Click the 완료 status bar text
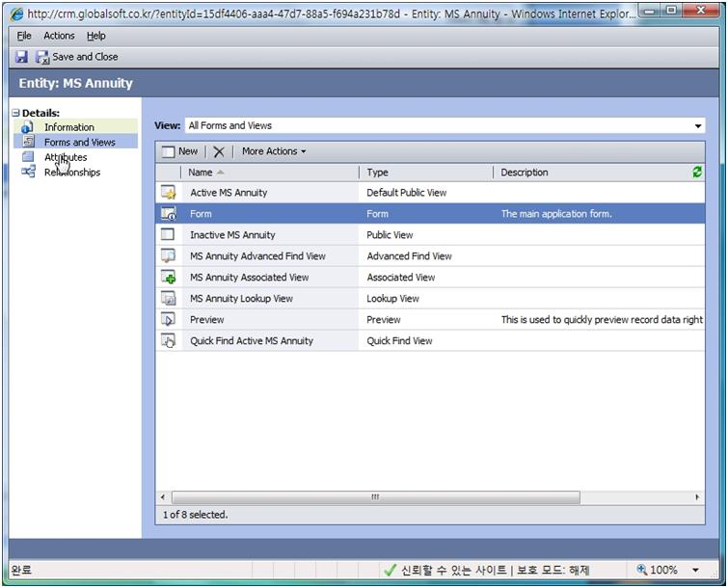Screen dimensions: 728x588 [x=21, y=570]
